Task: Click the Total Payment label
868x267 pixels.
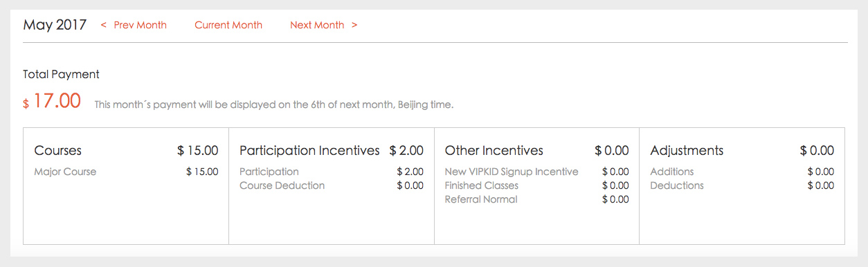Action: pos(62,74)
